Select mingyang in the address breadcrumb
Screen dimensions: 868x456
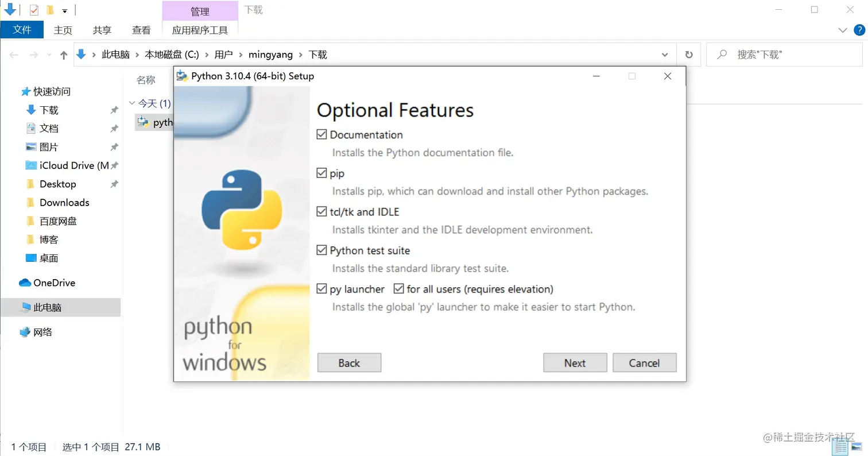pos(270,55)
